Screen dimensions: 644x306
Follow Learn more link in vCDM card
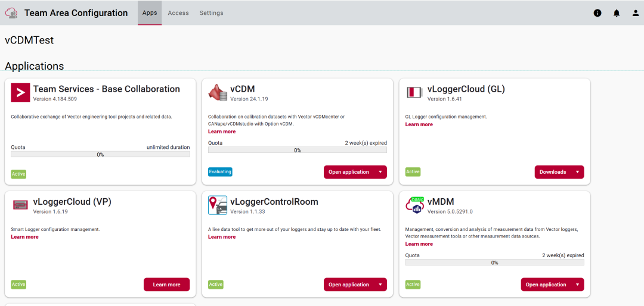point(222,132)
